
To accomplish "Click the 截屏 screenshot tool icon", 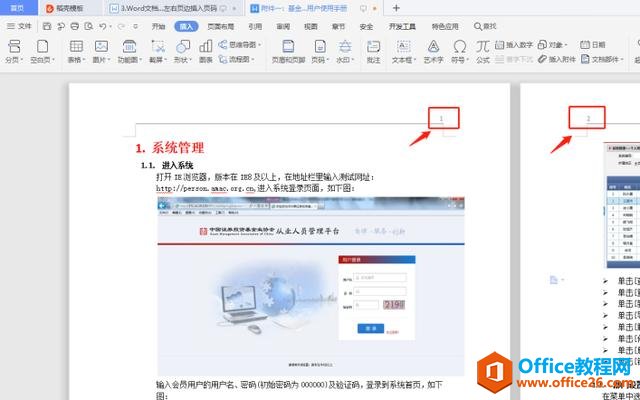I will coord(158,46).
